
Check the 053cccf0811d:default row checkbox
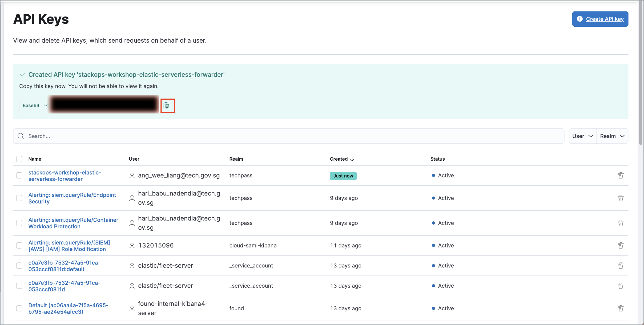(x=19, y=266)
